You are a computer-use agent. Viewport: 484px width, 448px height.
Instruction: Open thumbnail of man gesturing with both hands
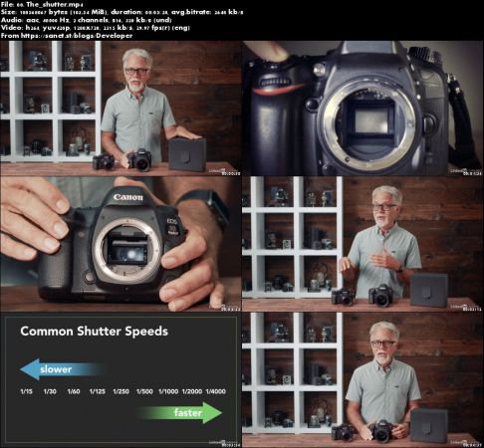pyautogui.click(x=363, y=244)
